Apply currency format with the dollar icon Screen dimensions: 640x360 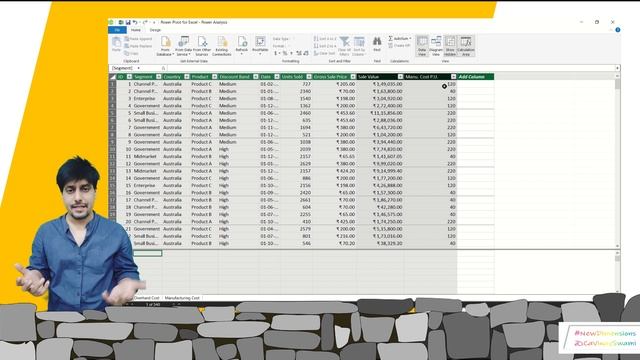277,53
